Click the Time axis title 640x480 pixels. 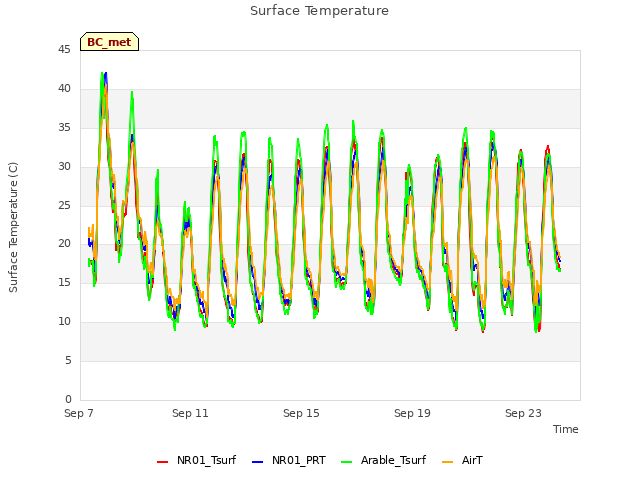tap(566, 429)
